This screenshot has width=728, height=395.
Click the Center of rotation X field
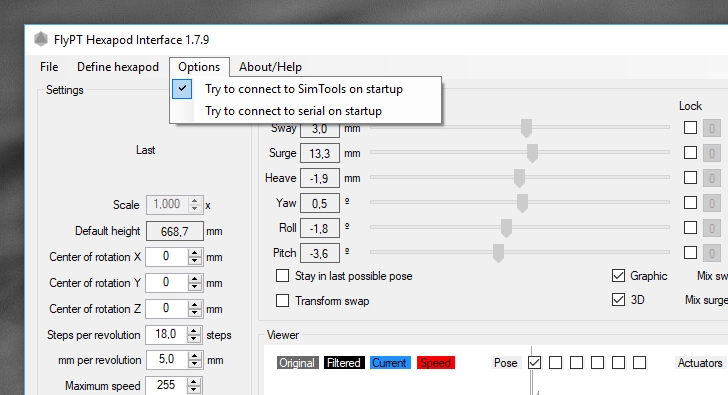coord(166,257)
